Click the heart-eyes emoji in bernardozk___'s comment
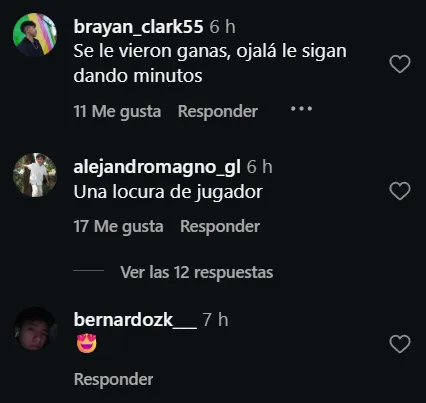Image resolution: width=426 pixels, height=403 pixels. point(87,343)
